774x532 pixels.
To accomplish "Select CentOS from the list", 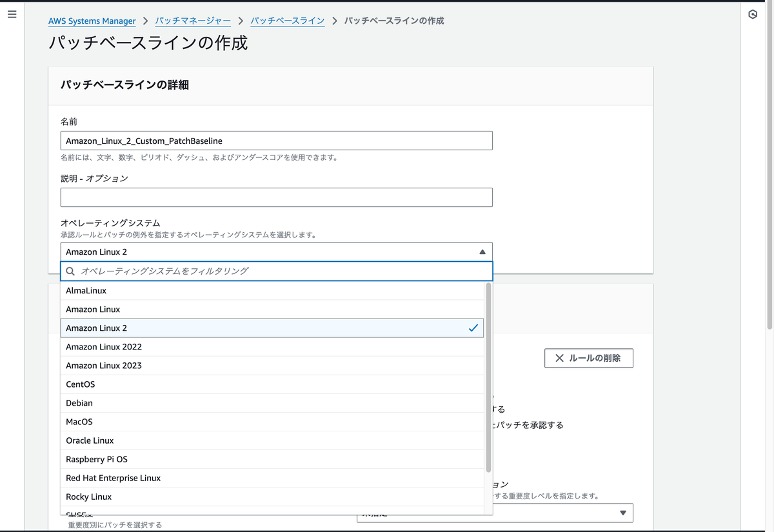I will (x=272, y=384).
